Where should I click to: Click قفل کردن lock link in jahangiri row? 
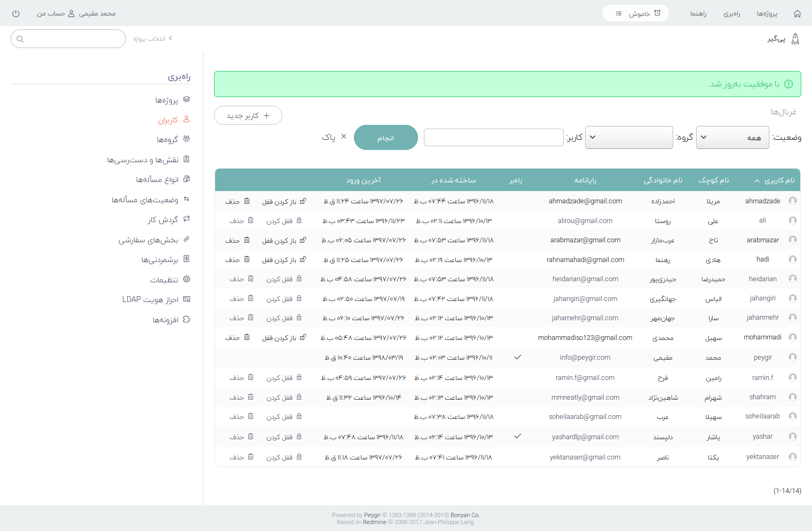(x=279, y=299)
